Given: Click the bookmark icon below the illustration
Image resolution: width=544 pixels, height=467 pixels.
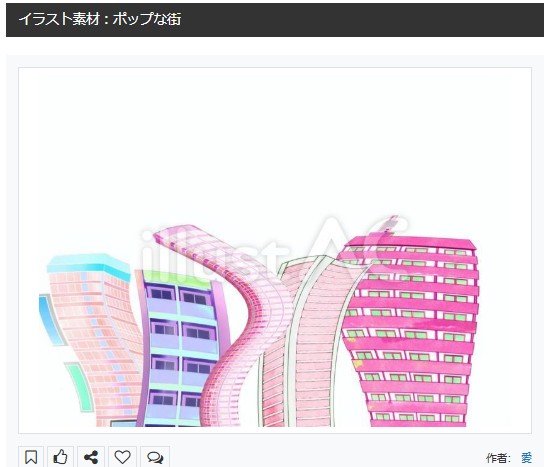Looking at the screenshot, I should click(x=31, y=457).
